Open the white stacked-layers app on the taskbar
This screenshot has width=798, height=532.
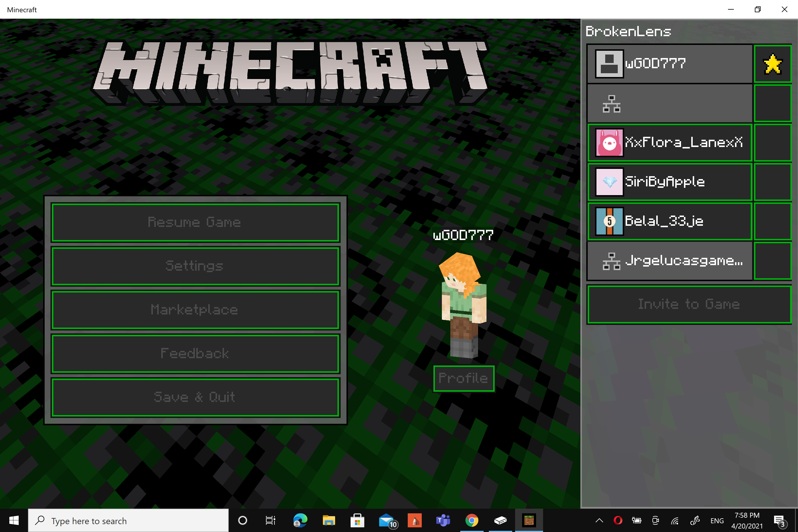(x=500, y=520)
